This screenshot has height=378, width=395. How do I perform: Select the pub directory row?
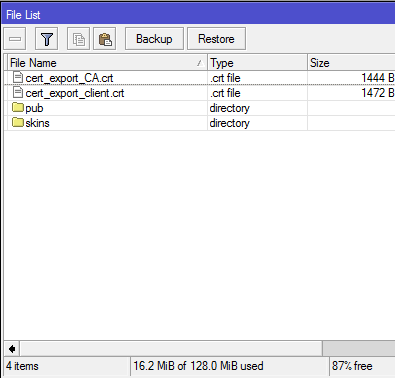click(200, 108)
